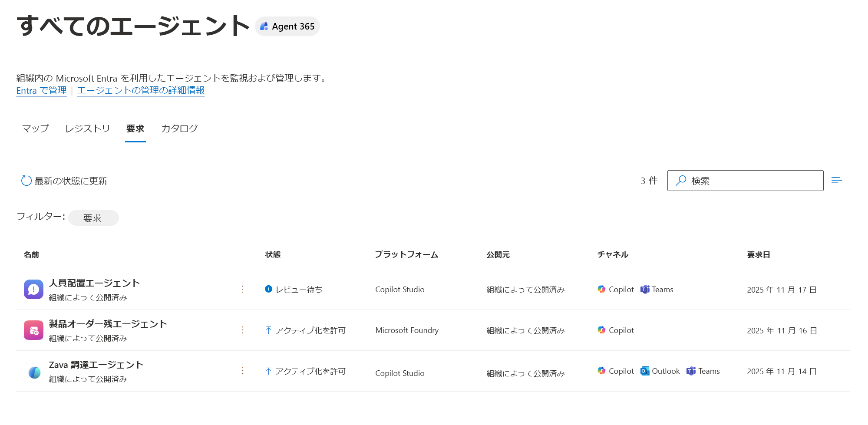
Task: Sort by the 公開元 column header
Action: (498, 255)
